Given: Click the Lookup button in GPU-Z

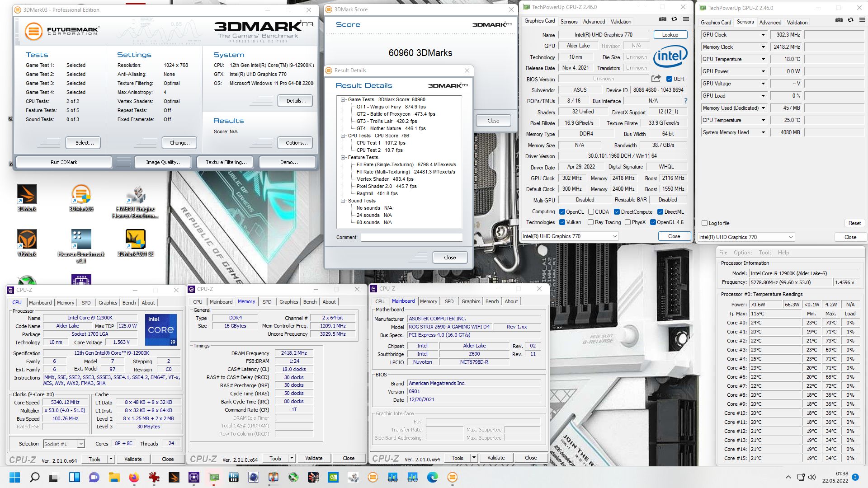Looking at the screenshot, I should coord(670,35).
